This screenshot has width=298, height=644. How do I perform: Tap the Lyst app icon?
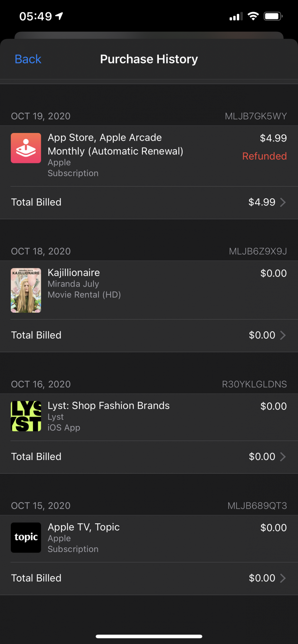[26, 416]
